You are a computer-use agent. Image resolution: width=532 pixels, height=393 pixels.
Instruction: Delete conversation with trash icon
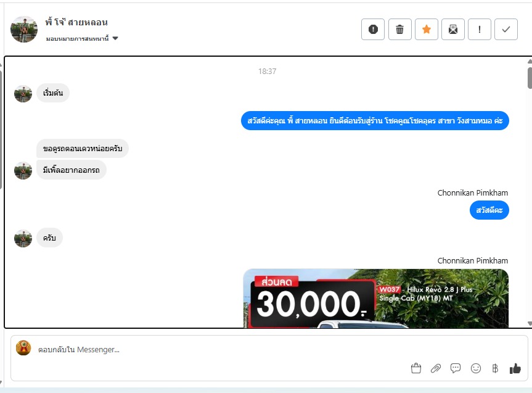tap(399, 29)
